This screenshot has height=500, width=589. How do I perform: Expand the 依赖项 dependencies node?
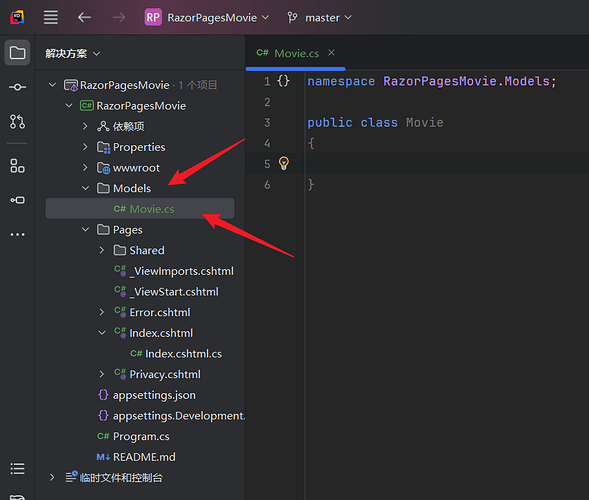pyautogui.click(x=85, y=126)
